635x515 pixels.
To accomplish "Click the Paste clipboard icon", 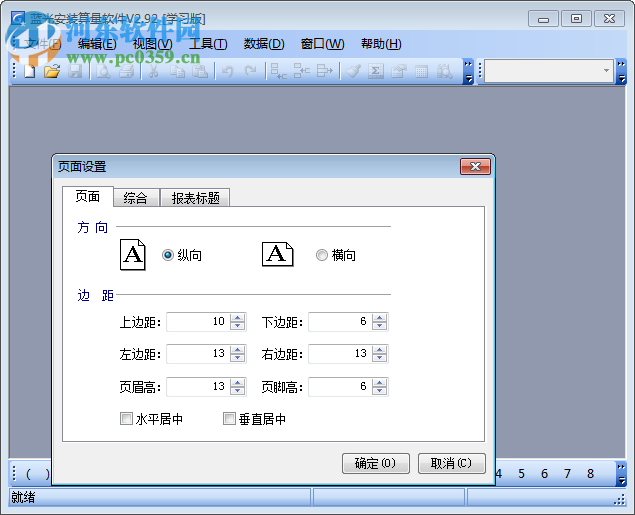I will coord(200,72).
